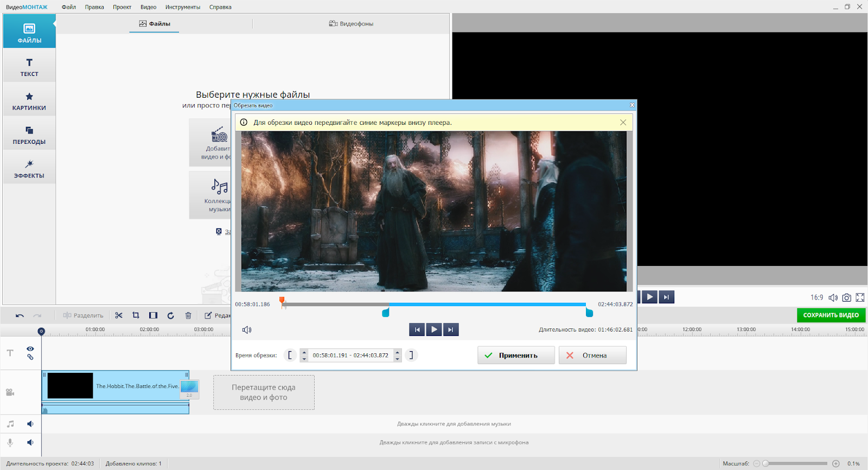Click the Разделить split button
Viewport: 868px width, 470px height.
pos(83,315)
